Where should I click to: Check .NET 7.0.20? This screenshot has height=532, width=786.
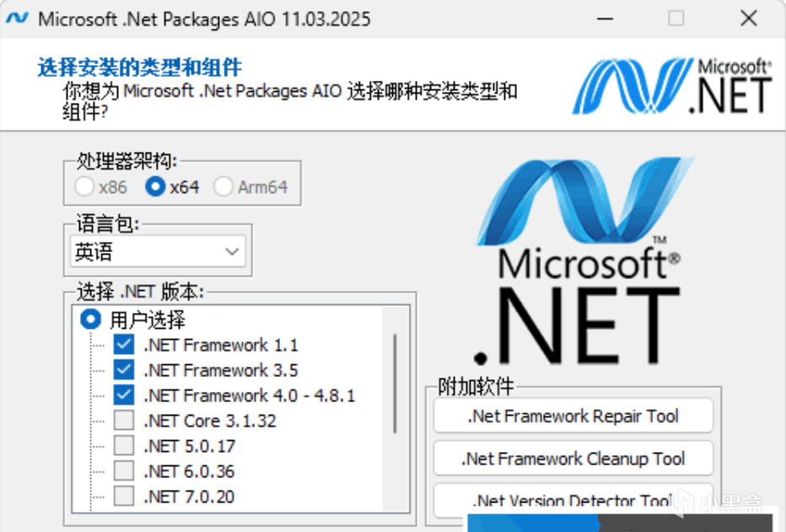(x=124, y=497)
